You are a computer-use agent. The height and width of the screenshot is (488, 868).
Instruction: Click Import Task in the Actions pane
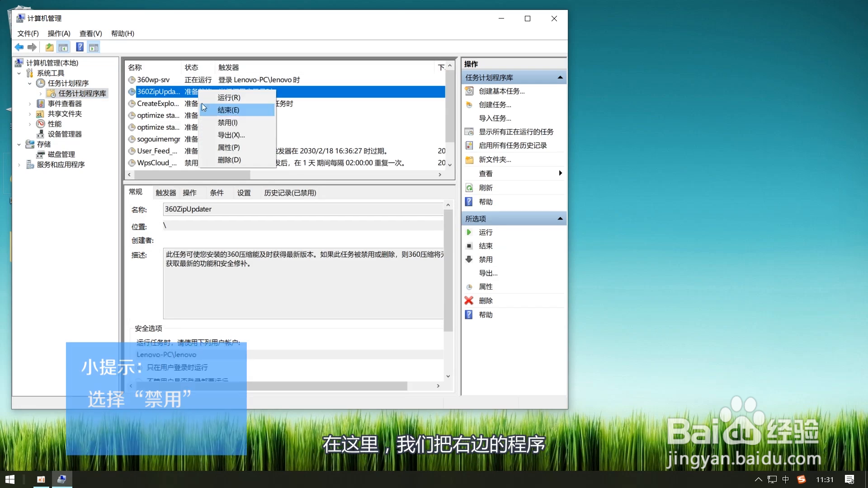click(495, 118)
